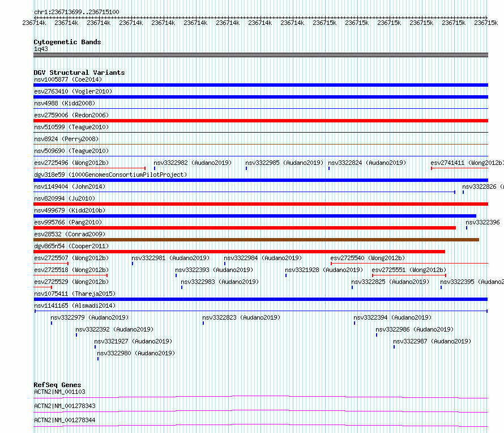The height and width of the screenshot is (433, 504).
Task: Open transcript ACTN2|NM_001278343 label
Action: (65, 406)
